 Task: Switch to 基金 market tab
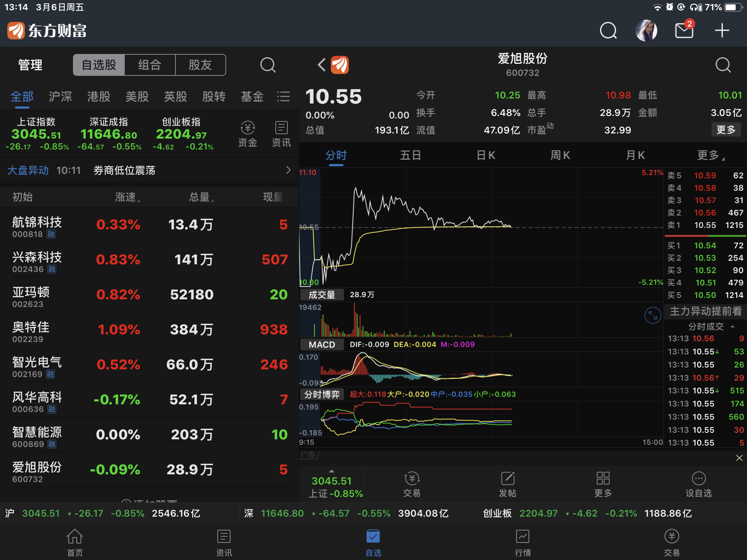[252, 97]
